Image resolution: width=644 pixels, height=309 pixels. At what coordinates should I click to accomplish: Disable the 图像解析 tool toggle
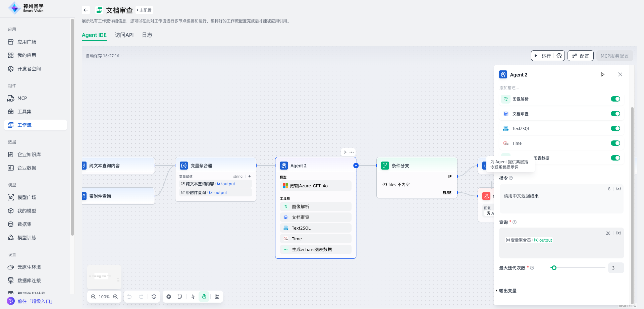coord(615,99)
